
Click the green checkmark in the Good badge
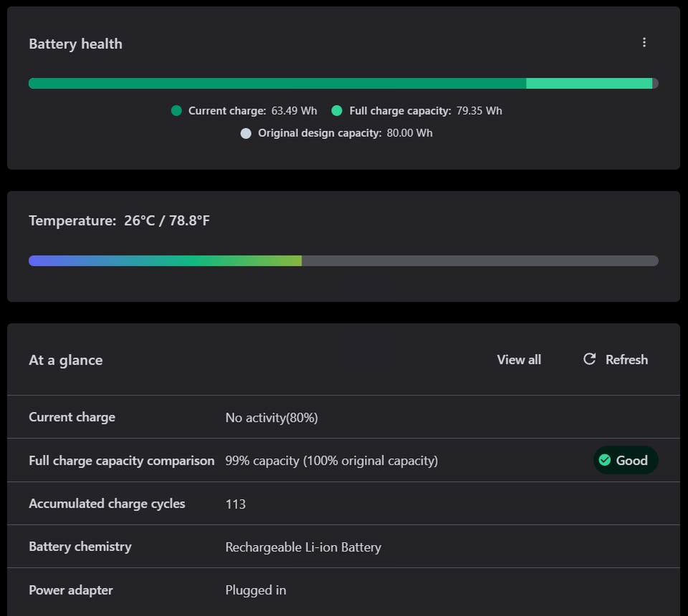[x=605, y=460]
